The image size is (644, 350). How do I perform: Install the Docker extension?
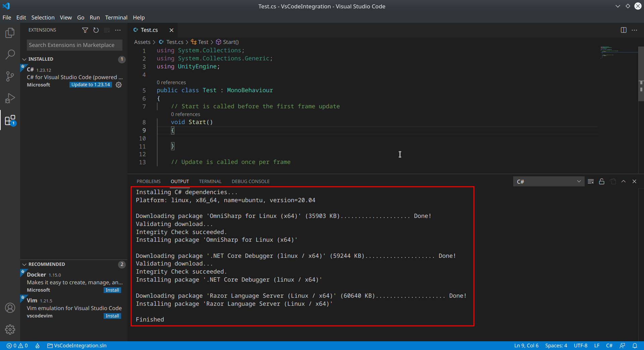(x=112, y=290)
